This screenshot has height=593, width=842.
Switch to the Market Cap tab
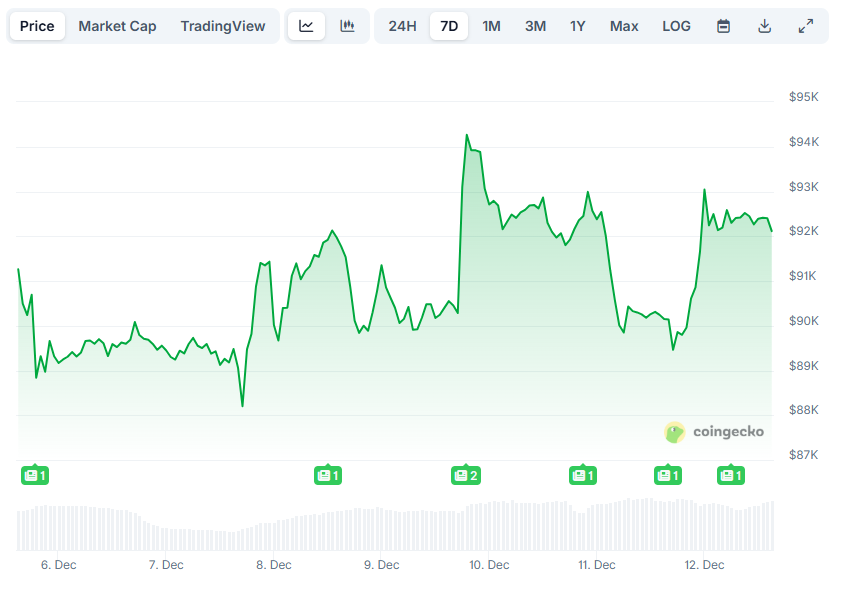(x=117, y=26)
